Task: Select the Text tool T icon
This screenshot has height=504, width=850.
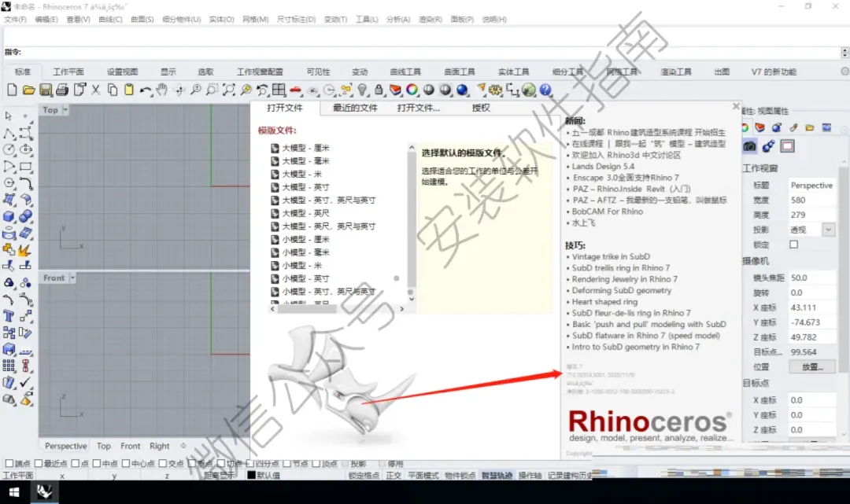Action: pos(9,316)
